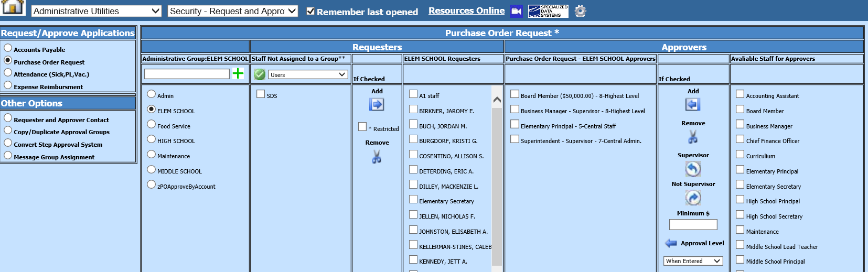Click the Not Supervisor arrow icon
The image size is (868, 272).
coord(693,198)
